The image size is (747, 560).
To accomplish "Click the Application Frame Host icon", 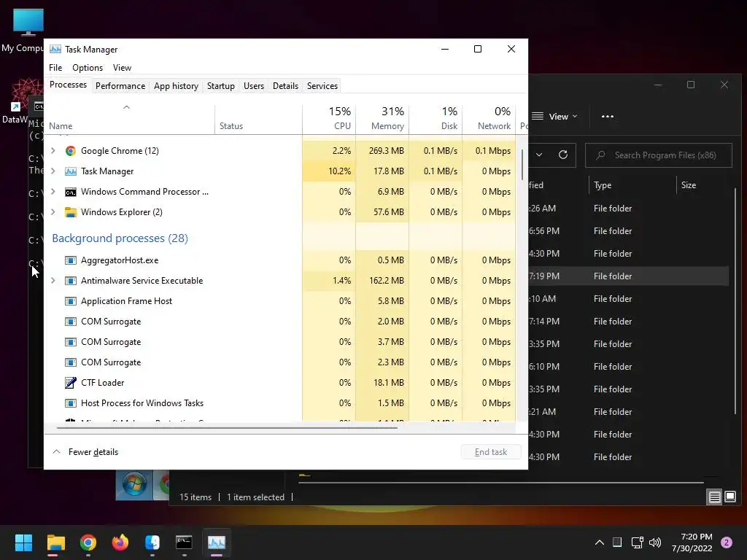I will click(71, 301).
